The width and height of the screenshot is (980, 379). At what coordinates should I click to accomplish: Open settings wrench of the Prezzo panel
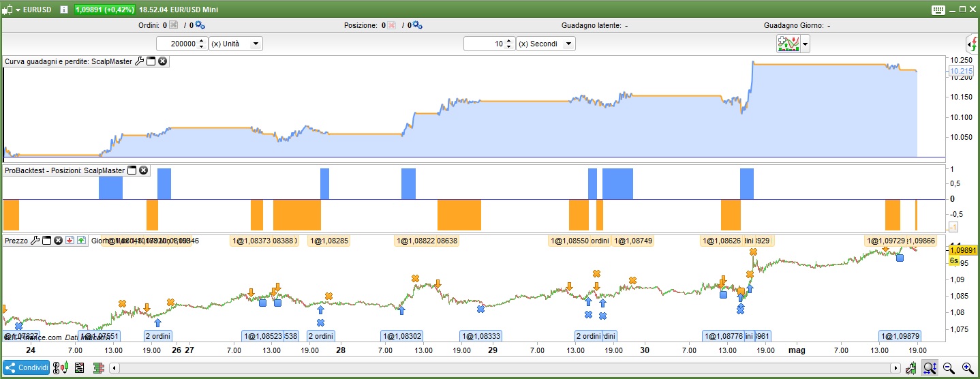[x=35, y=241]
